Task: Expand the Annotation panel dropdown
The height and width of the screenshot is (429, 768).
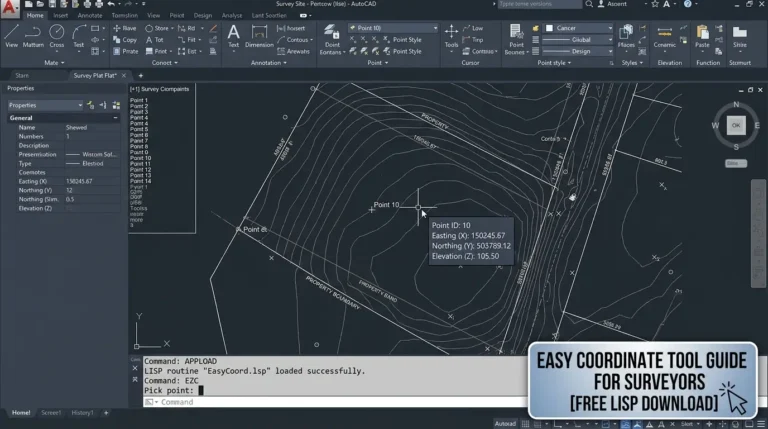Action: pyautogui.click(x=268, y=63)
